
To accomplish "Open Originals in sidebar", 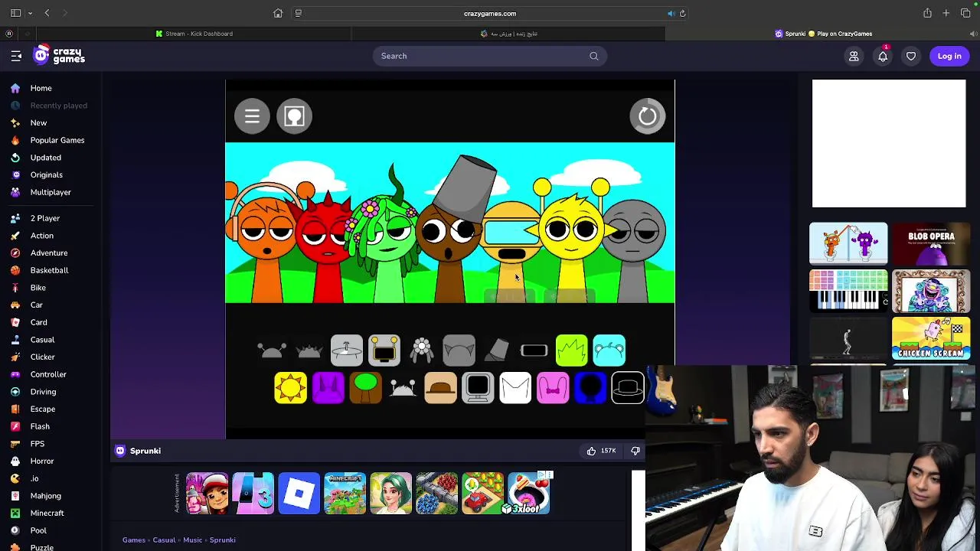I will (x=46, y=175).
